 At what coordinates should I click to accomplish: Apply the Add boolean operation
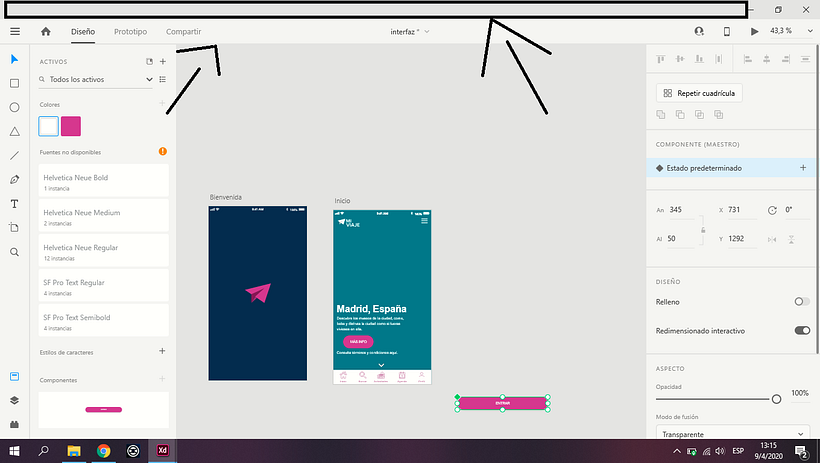click(x=661, y=114)
